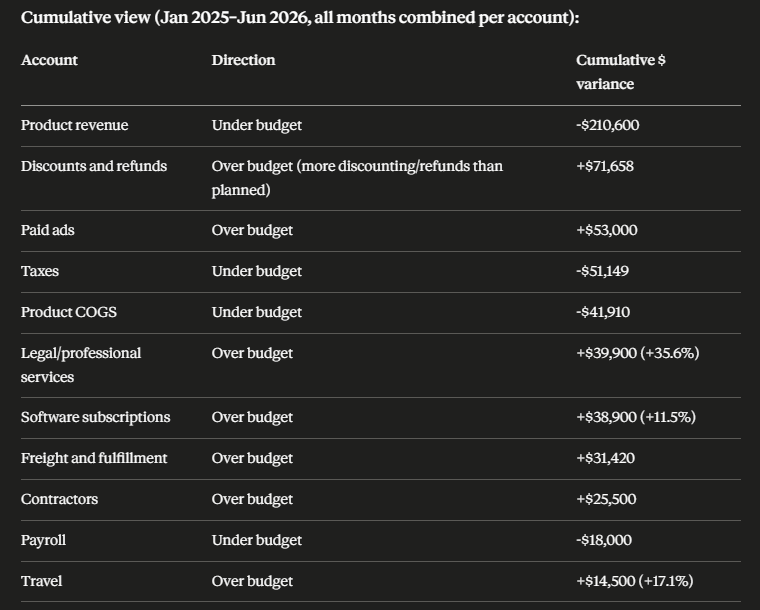
Task: Click the 'Account' column header
Action: [49, 60]
